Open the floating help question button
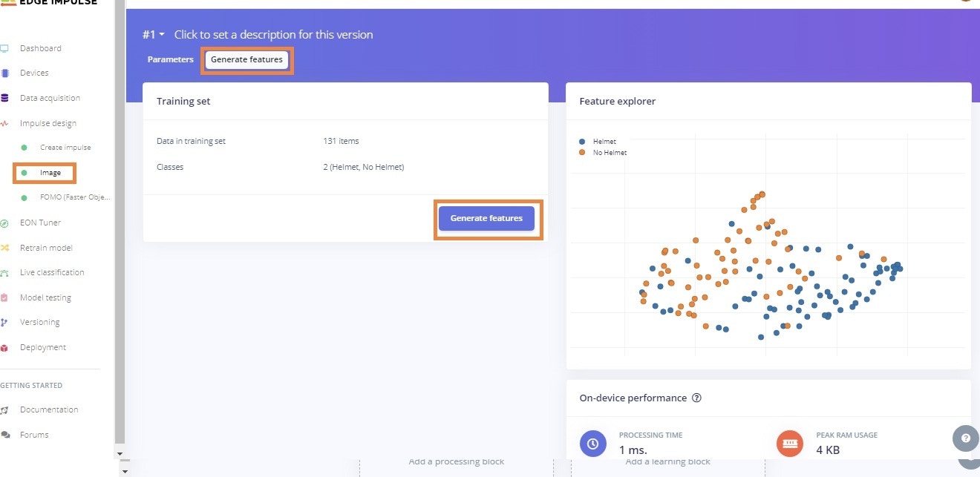The image size is (980, 477). point(965,438)
